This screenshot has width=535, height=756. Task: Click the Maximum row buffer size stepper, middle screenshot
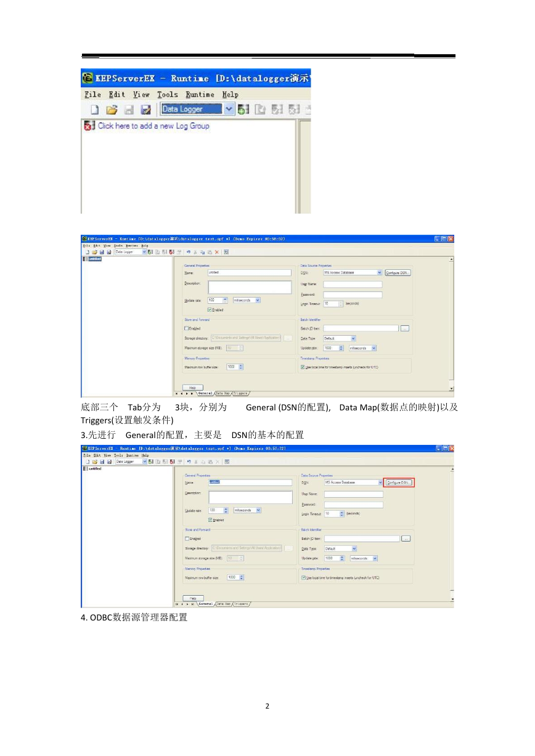(240, 367)
